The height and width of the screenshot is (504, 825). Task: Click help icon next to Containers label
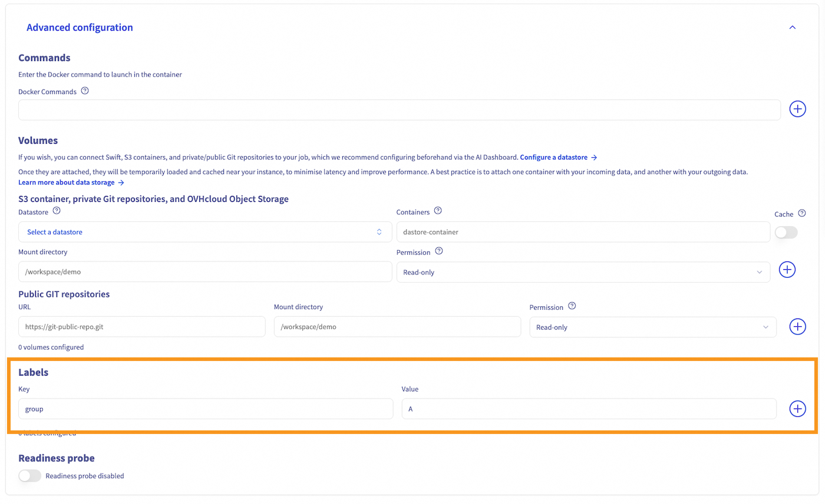[438, 210]
